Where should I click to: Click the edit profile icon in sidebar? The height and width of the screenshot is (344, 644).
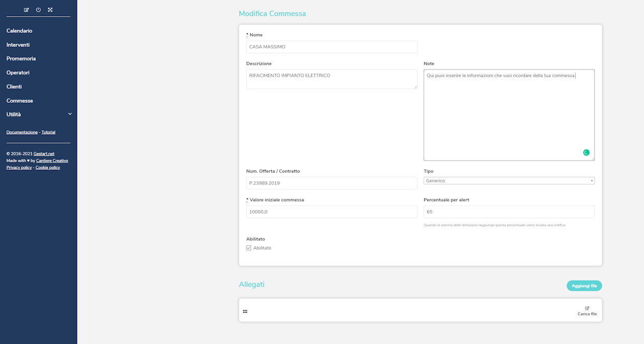(27, 10)
